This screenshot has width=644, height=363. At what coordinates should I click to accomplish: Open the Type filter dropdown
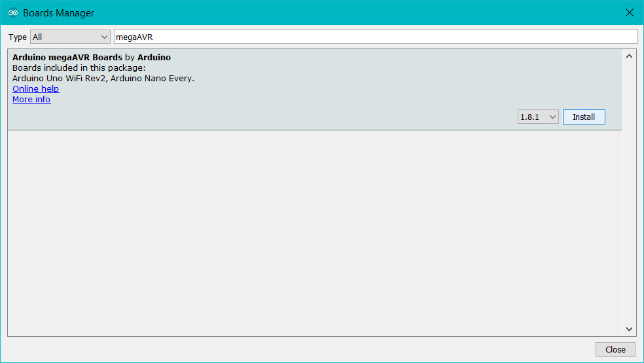tap(70, 37)
